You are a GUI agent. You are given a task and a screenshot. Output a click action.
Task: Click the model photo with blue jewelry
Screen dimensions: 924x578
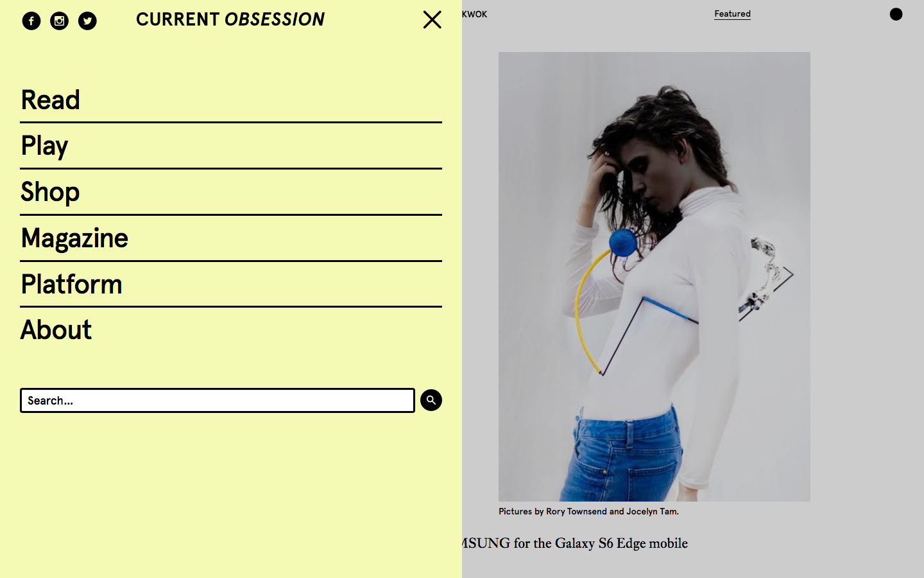click(x=654, y=277)
